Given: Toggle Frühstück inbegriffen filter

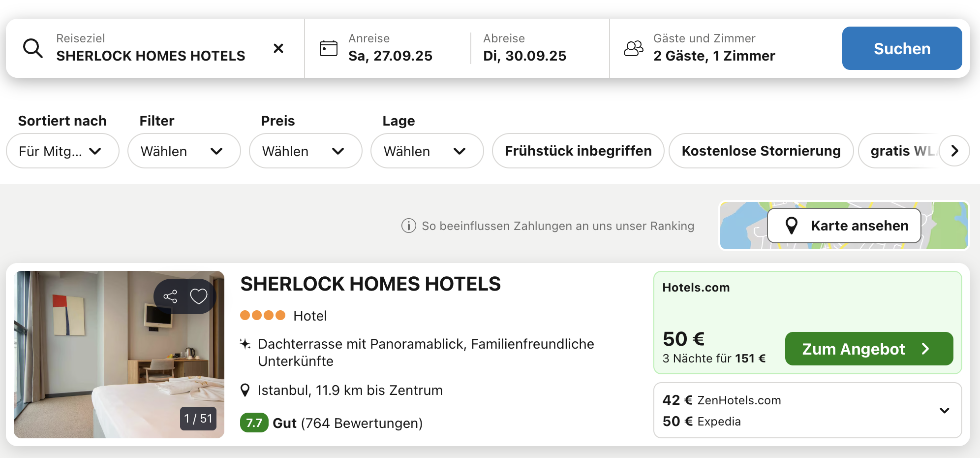Looking at the screenshot, I should 578,151.
